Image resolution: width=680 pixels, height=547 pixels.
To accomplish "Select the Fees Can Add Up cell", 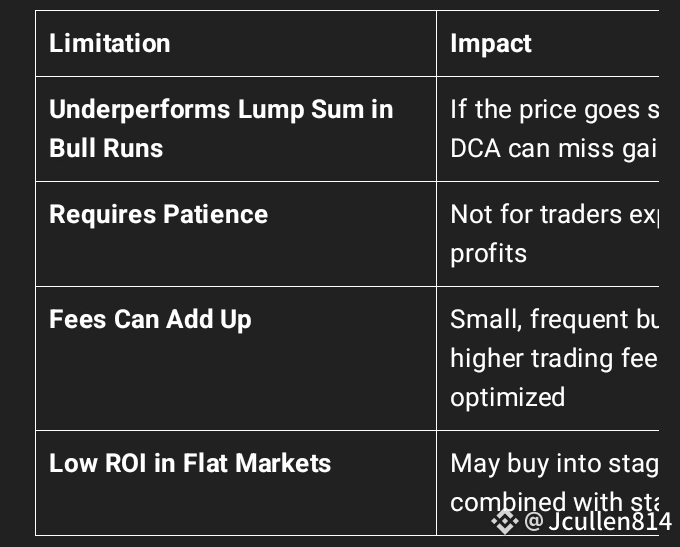I will (x=235, y=358).
